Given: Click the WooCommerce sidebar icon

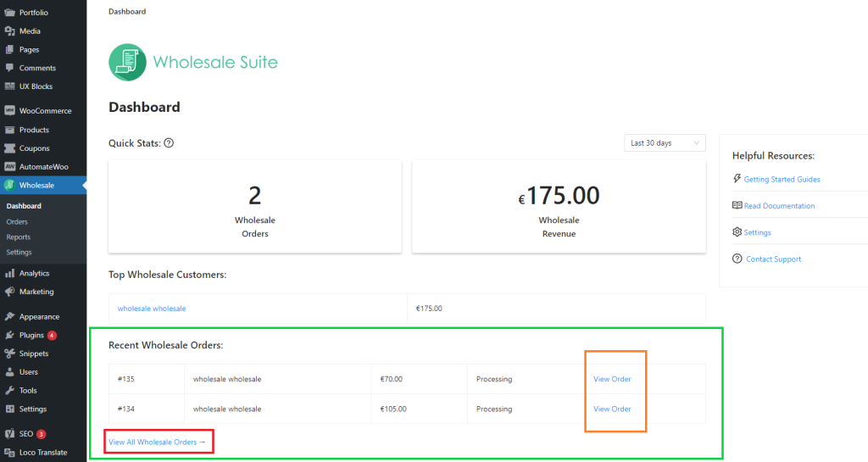Looking at the screenshot, I should (x=9, y=111).
